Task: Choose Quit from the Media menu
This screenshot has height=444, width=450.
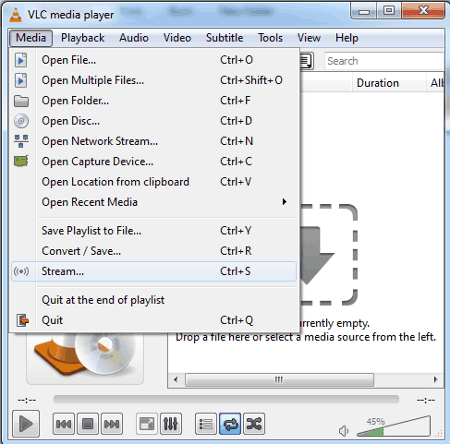Action: coord(154,320)
